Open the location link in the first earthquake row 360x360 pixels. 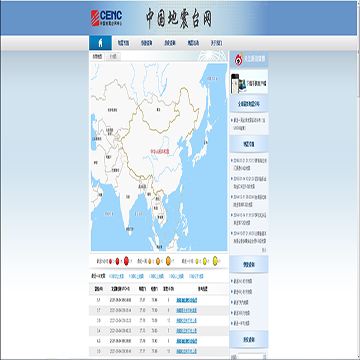187,300
